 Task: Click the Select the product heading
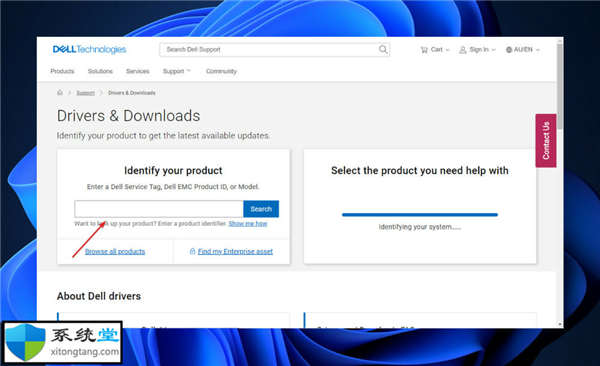pos(420,170)
